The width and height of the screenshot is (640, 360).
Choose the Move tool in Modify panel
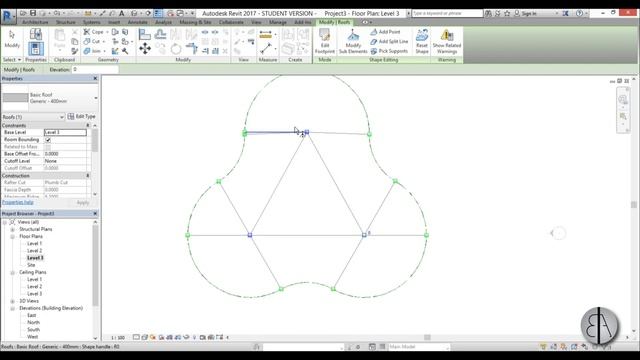tap(145, 49)
